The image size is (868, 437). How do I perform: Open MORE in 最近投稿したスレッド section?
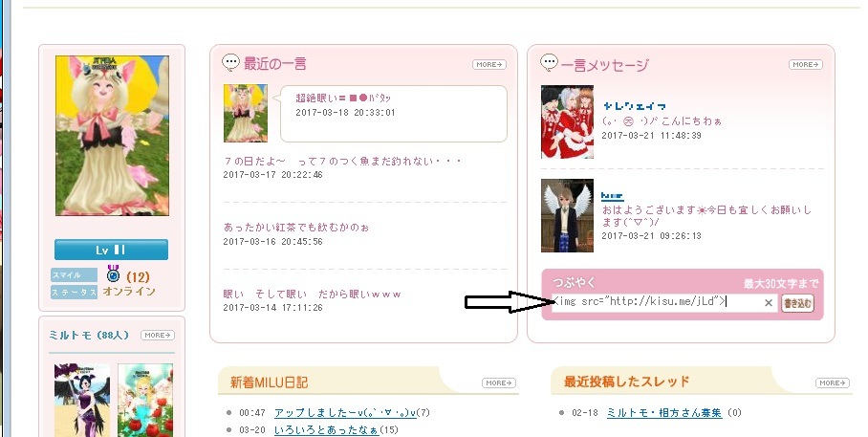pos(833,382)
